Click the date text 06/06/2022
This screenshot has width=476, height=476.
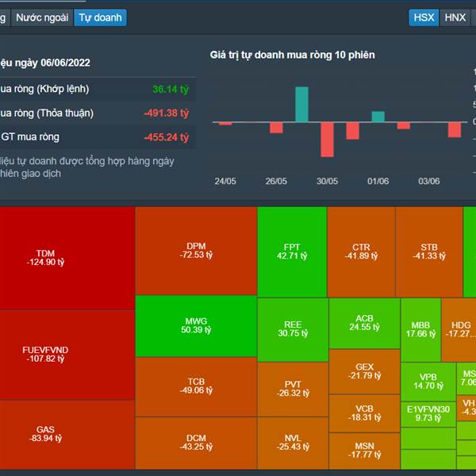(65, 63)
